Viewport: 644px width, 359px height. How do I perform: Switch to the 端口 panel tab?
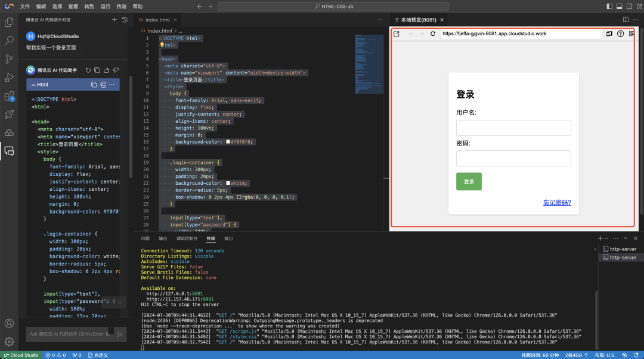(x=228, y=238)
